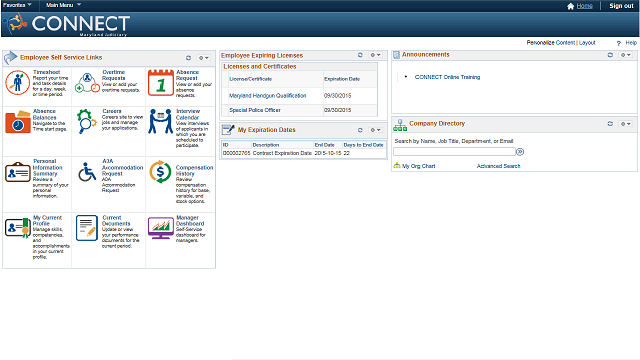Image resolution: width=640 pixels, height=360 pixels.
Task: Click the ID value 000002765
Action: coord(236,153)
